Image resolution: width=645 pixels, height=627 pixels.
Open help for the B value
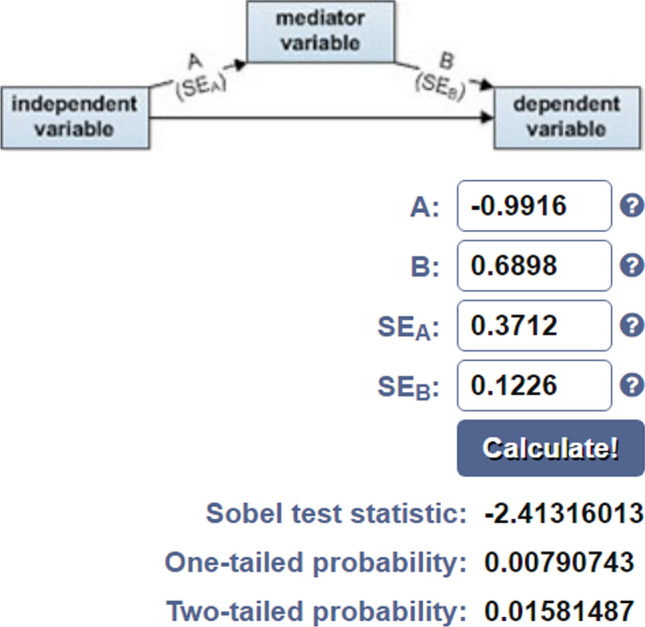pyautogui.click(x=630, y=266)
